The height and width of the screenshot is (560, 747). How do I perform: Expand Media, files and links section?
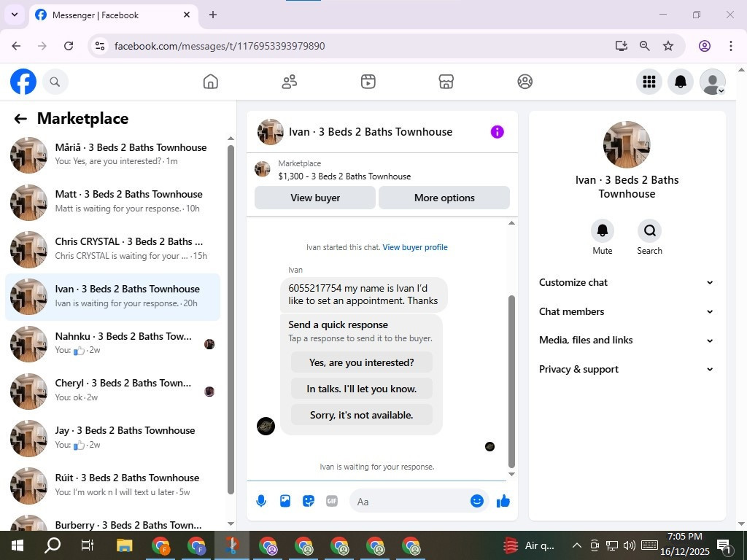[627, 340]
